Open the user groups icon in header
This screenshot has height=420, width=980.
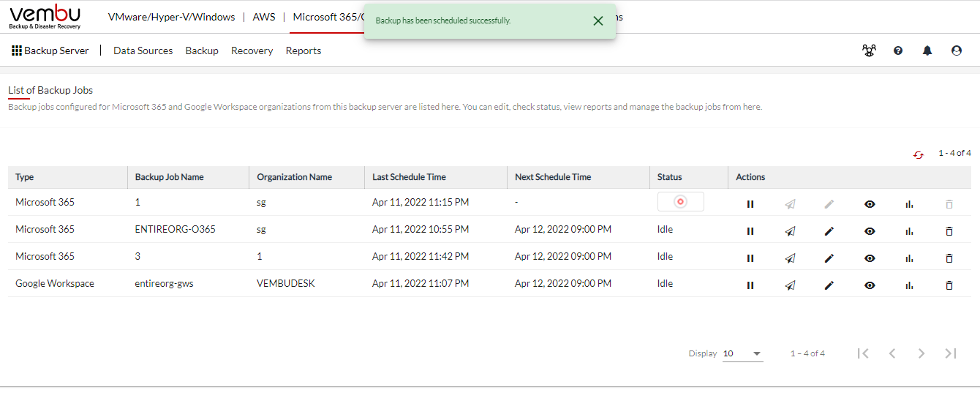(x=869, y=50)
